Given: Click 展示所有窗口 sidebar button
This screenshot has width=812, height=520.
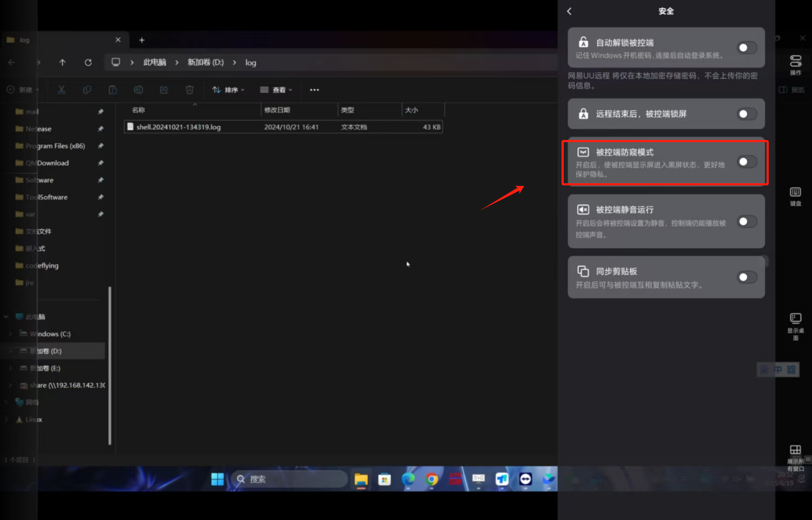Looking at the screenshot, I should pos(795,458).
